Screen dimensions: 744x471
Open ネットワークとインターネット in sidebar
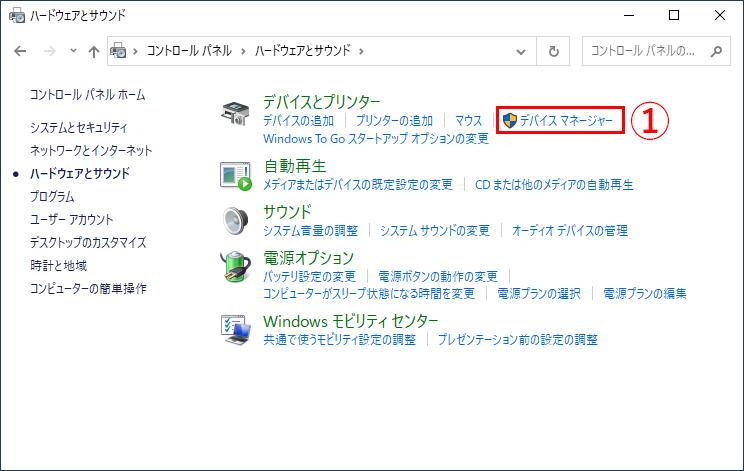pos(91,151)
